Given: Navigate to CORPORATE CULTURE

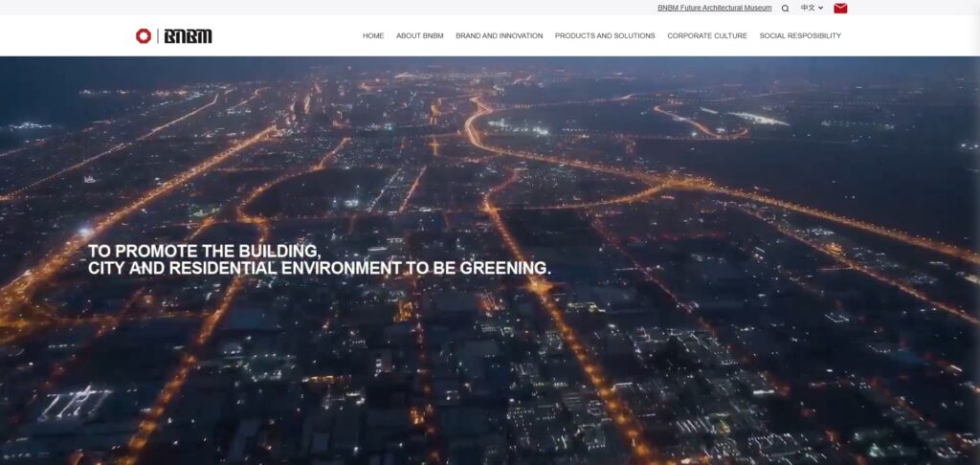Looking at the screenshot, I should (707, 36).
